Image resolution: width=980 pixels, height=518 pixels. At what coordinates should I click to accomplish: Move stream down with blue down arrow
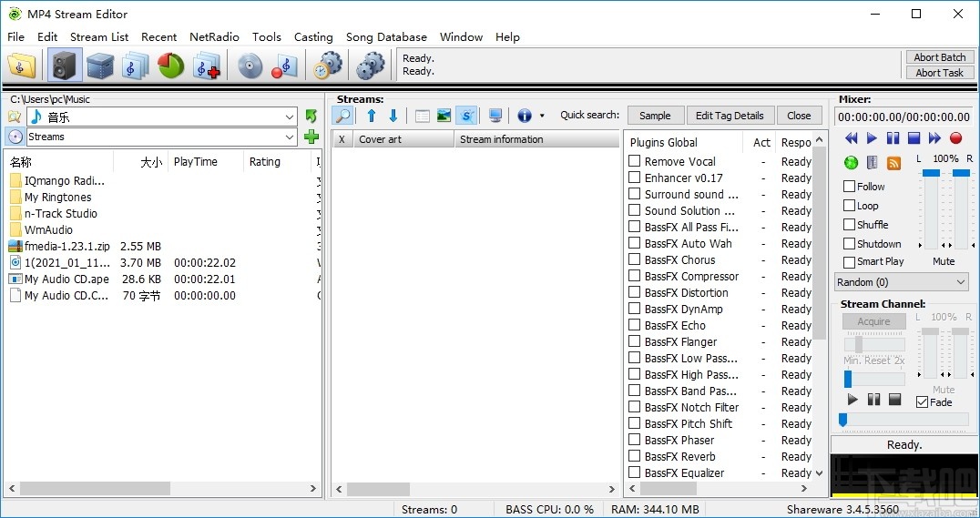[x=393, y=116]
